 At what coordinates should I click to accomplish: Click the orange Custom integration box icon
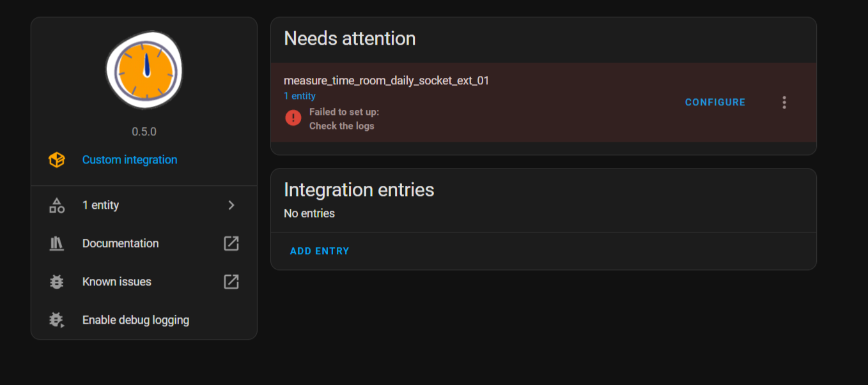pyautogui.click(x=57, y=160)
